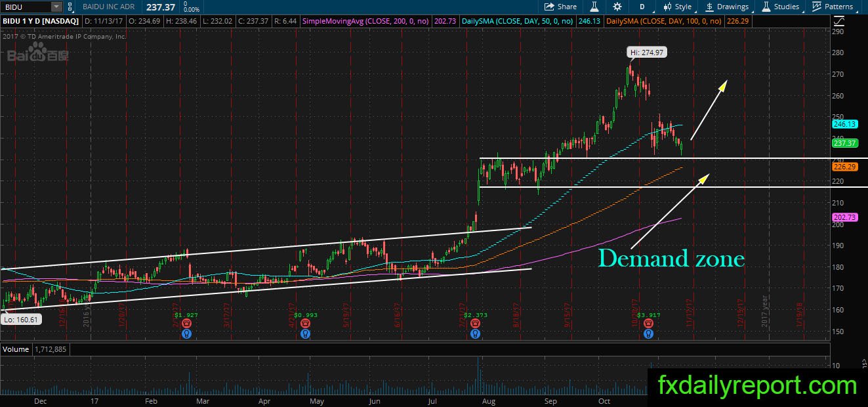The image size is (868, 407).
Task: Click the small icon before BAIDU INC ADR
Action: tap(72, 7)
